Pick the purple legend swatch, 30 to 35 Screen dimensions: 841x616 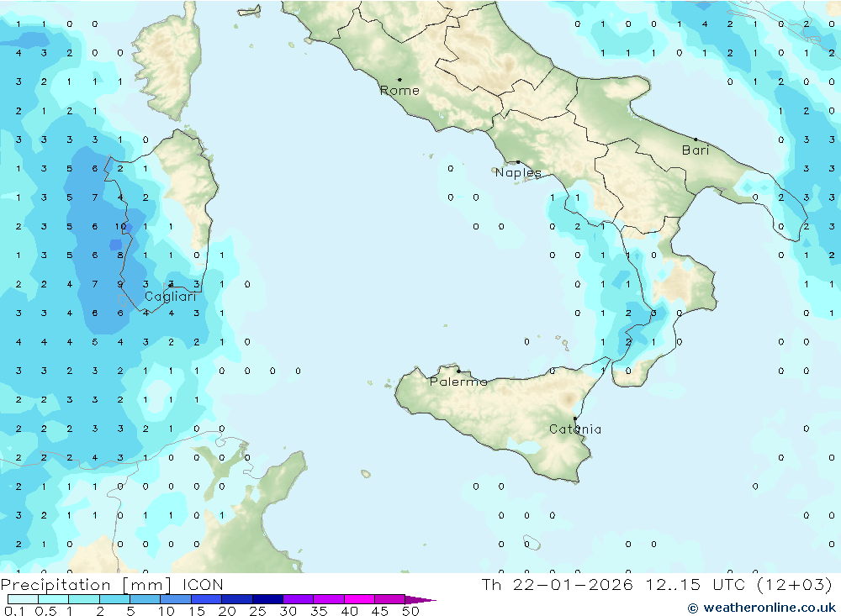pos(298,599)
